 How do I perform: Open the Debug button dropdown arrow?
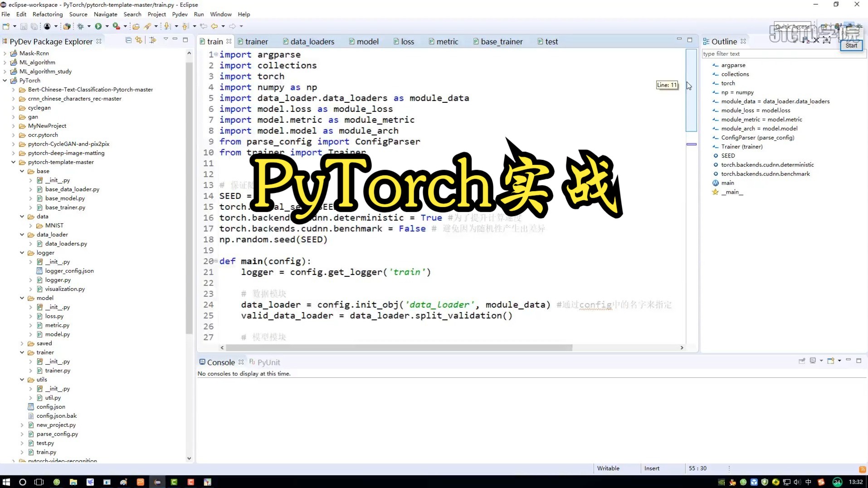click(x=89, y=26)
